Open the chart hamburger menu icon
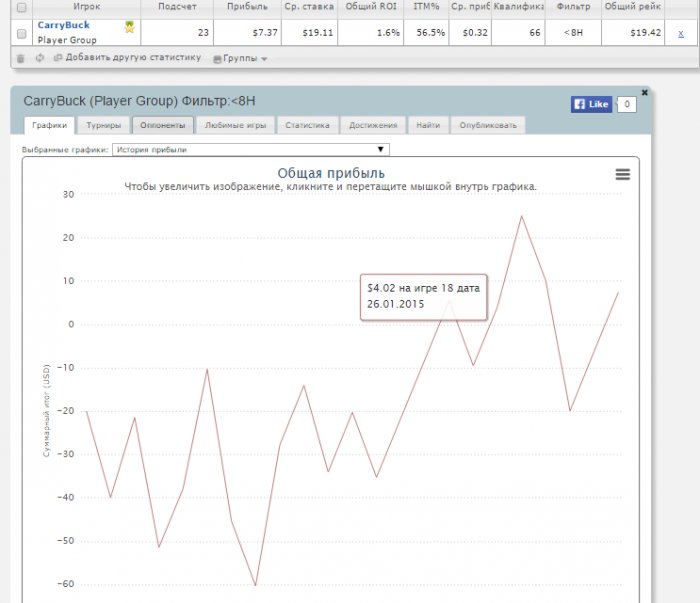Viewport: 700px width, 603px height. pyautogui.click(x=623, y=174)
